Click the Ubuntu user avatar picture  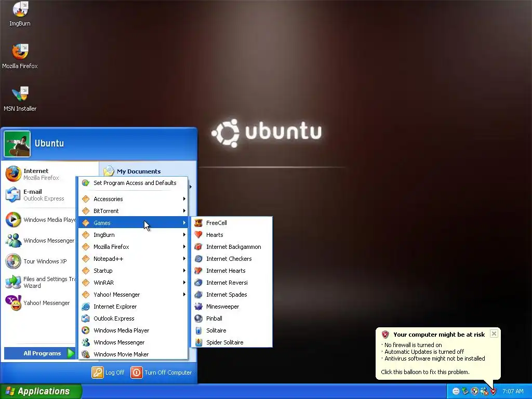17,144
